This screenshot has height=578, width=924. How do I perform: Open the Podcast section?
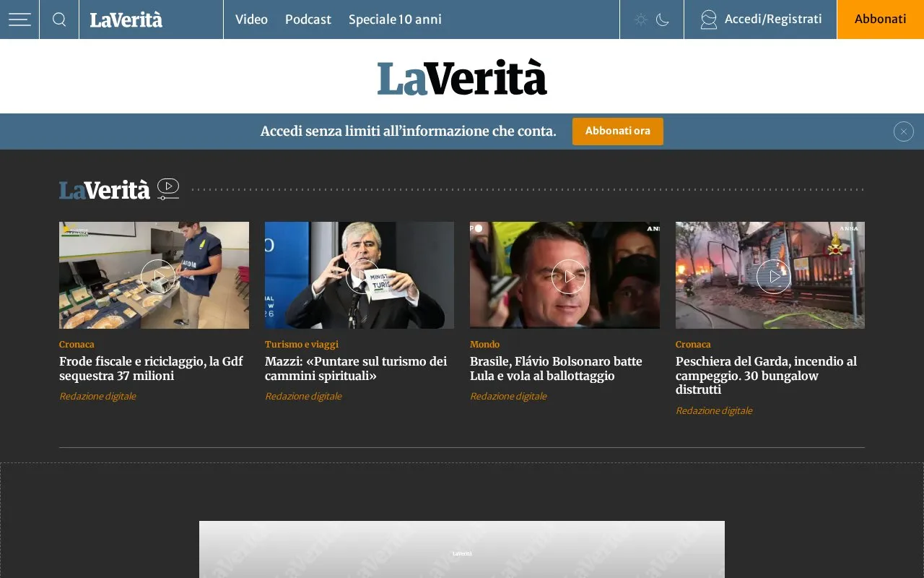(x=308, y=20)
